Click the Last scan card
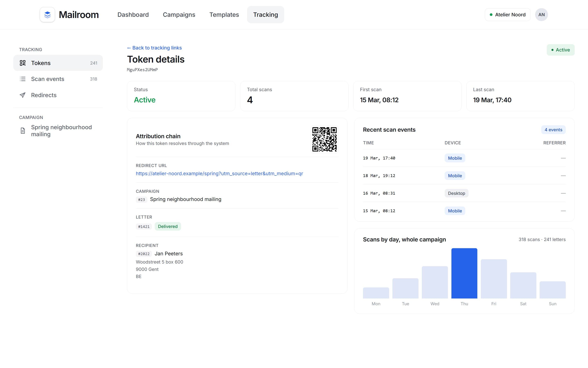This screenshot has width=588, height=368. tap(520, 96)
